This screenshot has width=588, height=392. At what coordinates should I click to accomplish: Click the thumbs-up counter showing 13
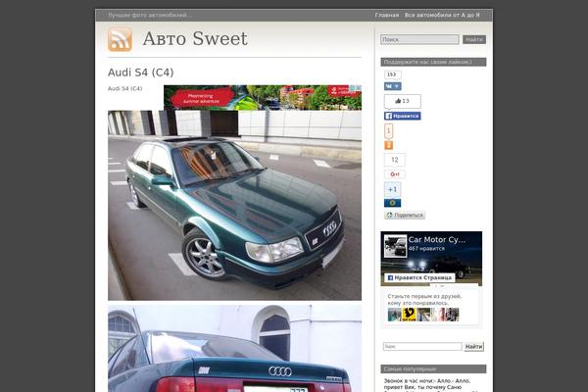point(403,101)
